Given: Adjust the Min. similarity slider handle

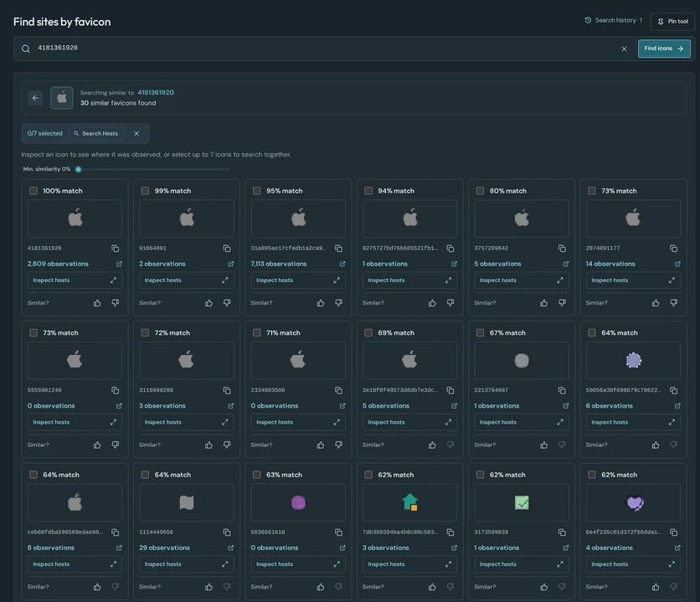Looking at the screenshot, I should click(x=79, y=169).
